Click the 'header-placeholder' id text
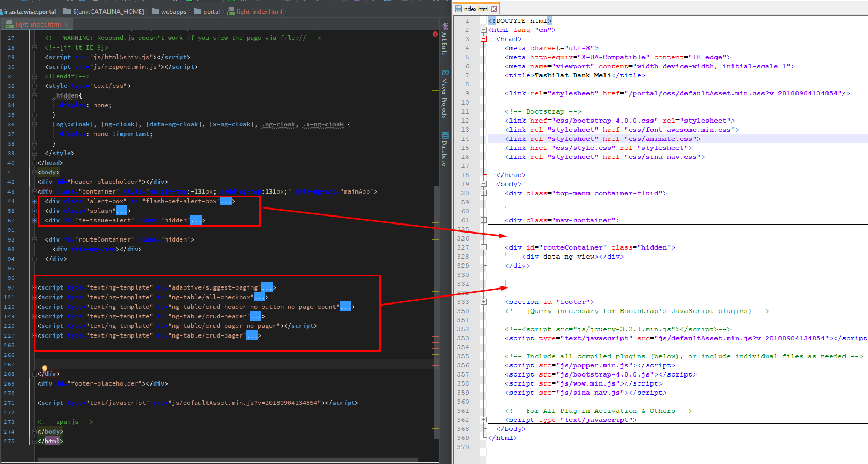The height and width of the screenshot is (464, 868). click(x=105, y=182)
